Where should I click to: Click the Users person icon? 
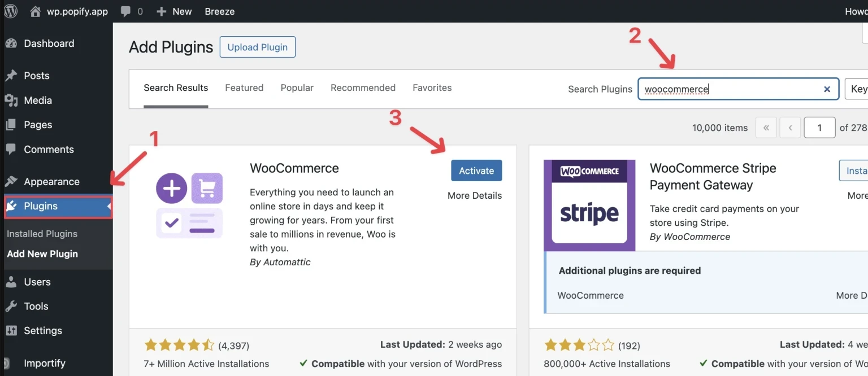pos(11,282)
